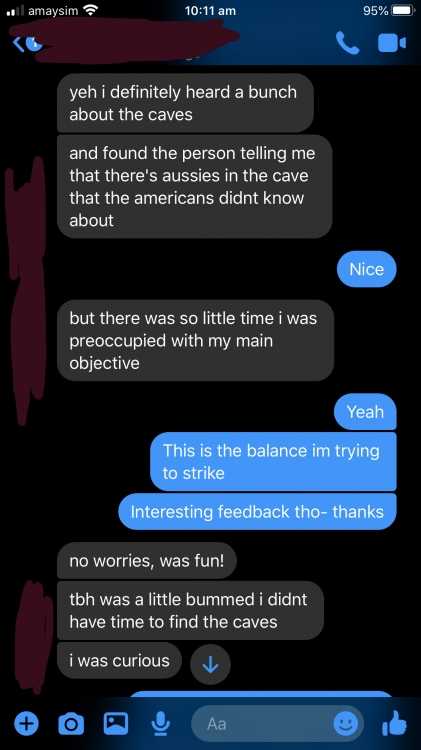421x750 pixels.
Task: Open the camera from bottom toolbar
Action: (71, 724)
